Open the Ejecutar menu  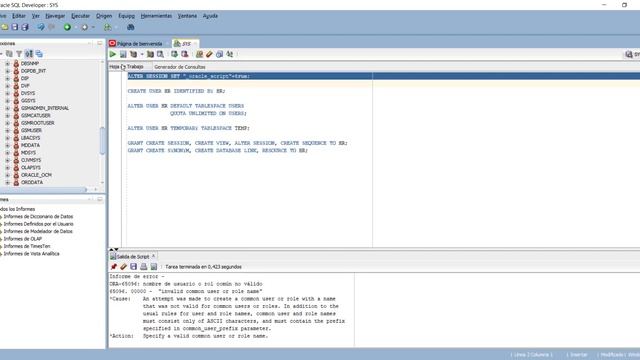click(80, 16)
